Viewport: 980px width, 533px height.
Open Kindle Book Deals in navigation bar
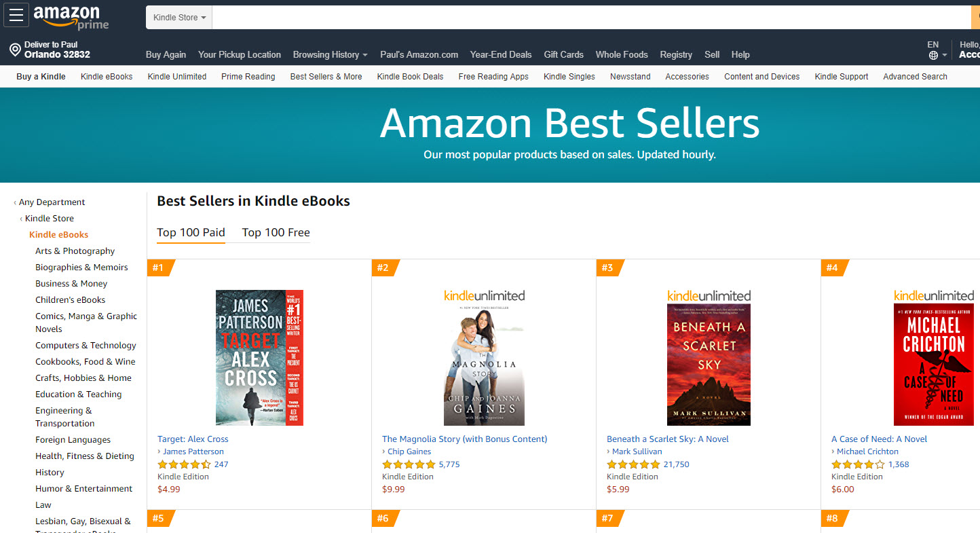click(x=410, y=77)
